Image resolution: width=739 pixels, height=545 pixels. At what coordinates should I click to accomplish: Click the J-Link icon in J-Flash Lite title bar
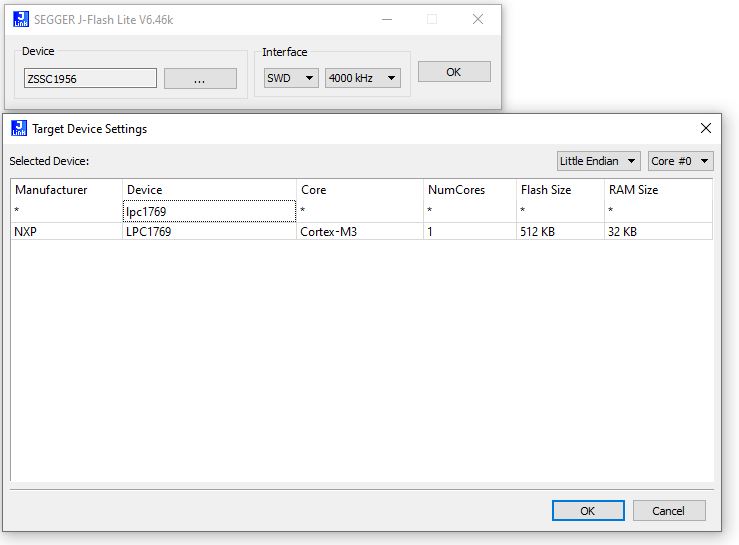[x=21, y=19]
